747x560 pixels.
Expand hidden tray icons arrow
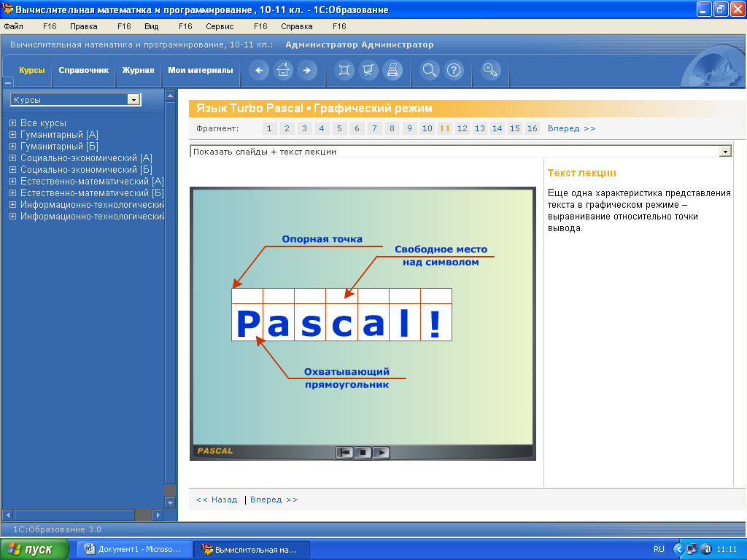pyautogui.click(x=678, y=549)
